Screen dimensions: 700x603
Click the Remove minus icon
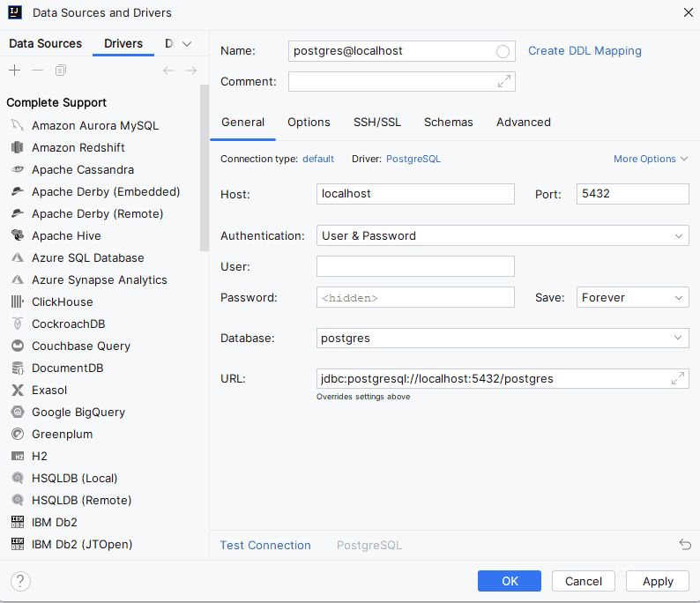38,71
